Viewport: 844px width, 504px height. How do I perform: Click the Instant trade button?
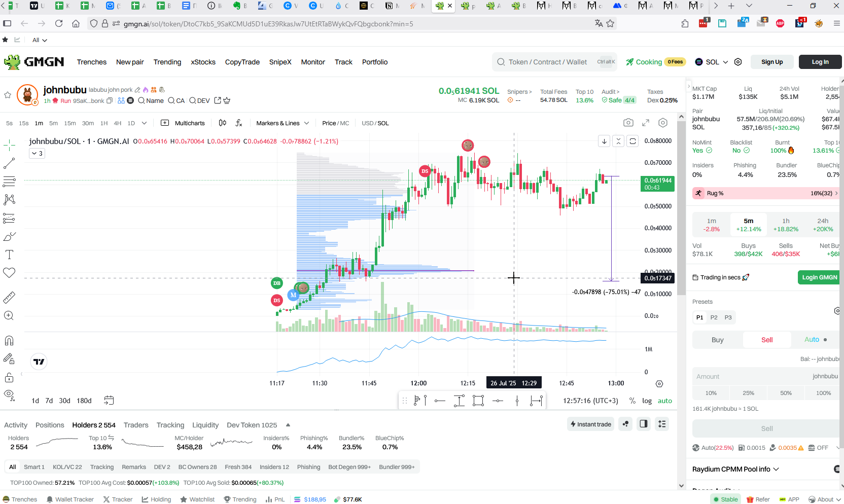(591, 424)
